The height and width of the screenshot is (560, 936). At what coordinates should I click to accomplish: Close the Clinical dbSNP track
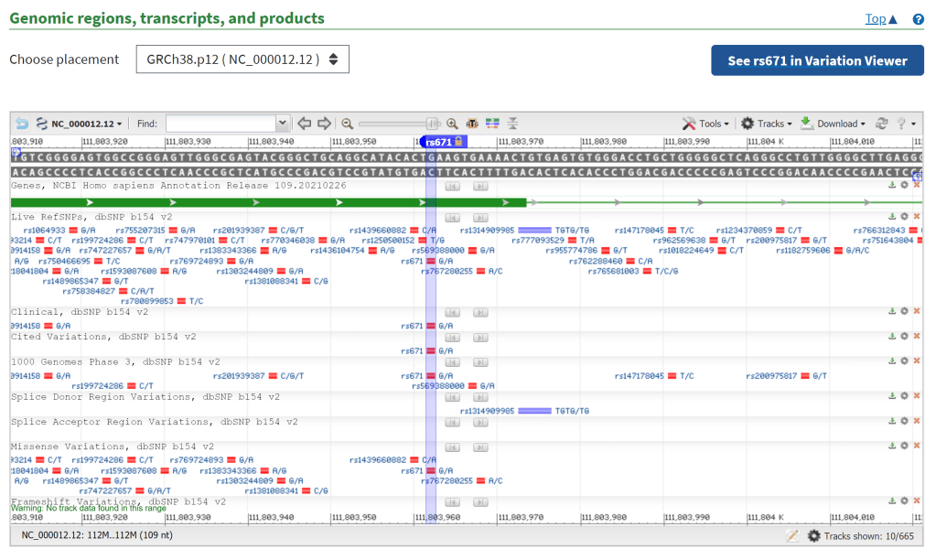pyautogui.click(x=917, y=311)
